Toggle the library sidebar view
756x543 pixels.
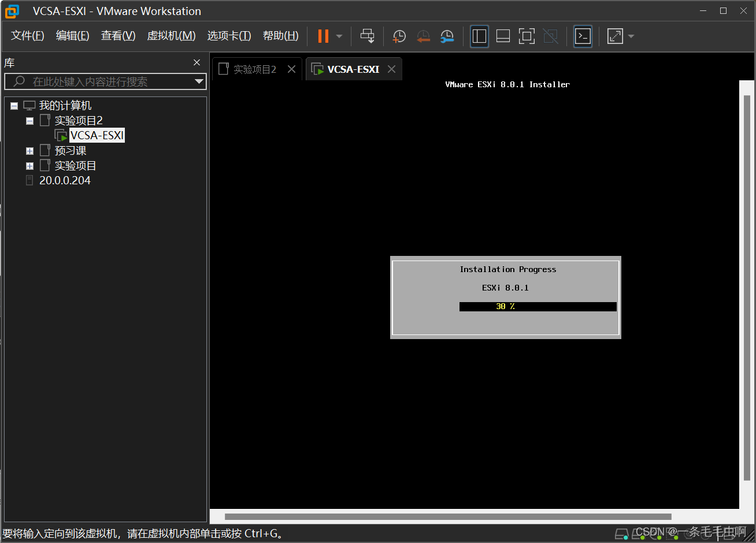coord(479,36)
